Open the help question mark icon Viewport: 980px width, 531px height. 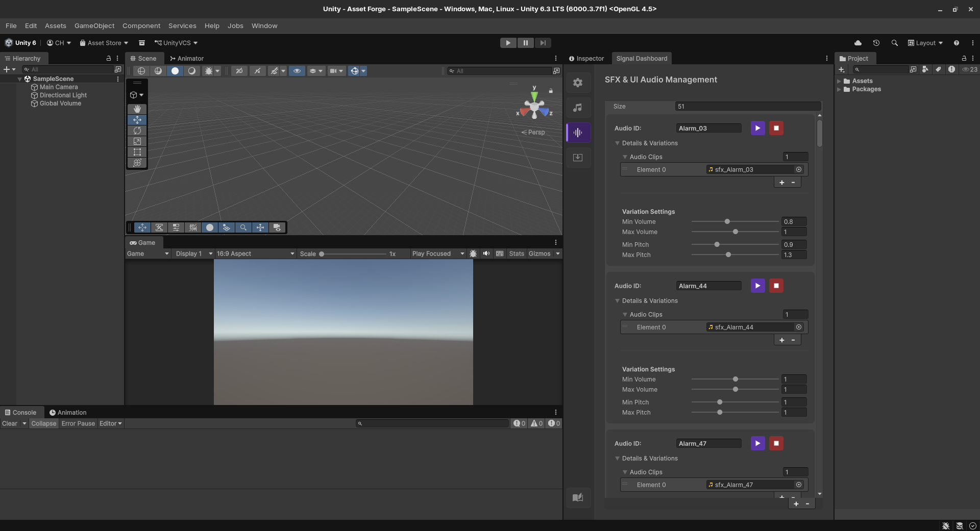tap(957, 43)
